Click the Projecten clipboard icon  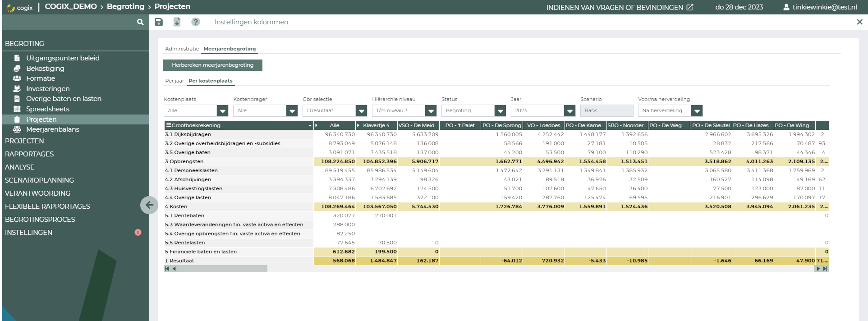tap(17, 119)
